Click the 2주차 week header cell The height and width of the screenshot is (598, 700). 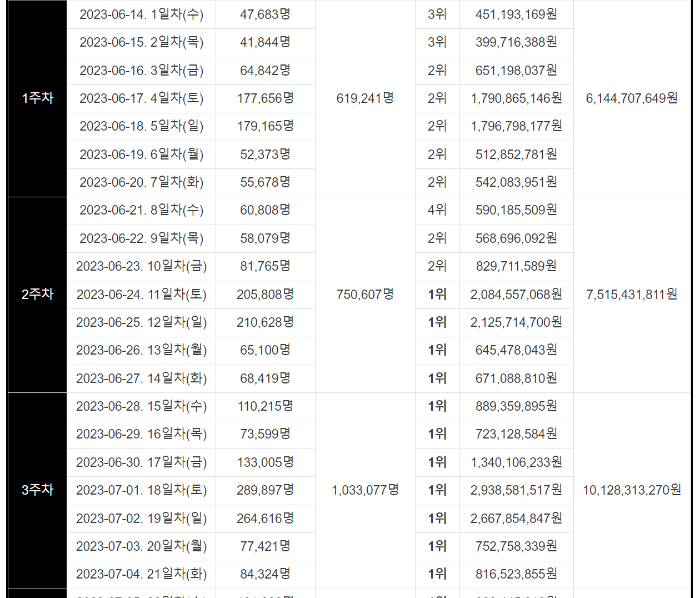(37, 295)
